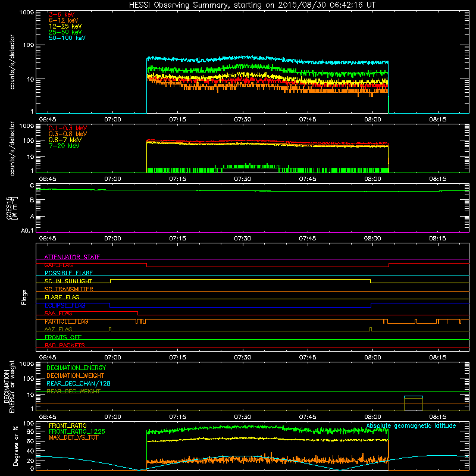Select the ECLIPSE_FLAG label

(65, 305)
